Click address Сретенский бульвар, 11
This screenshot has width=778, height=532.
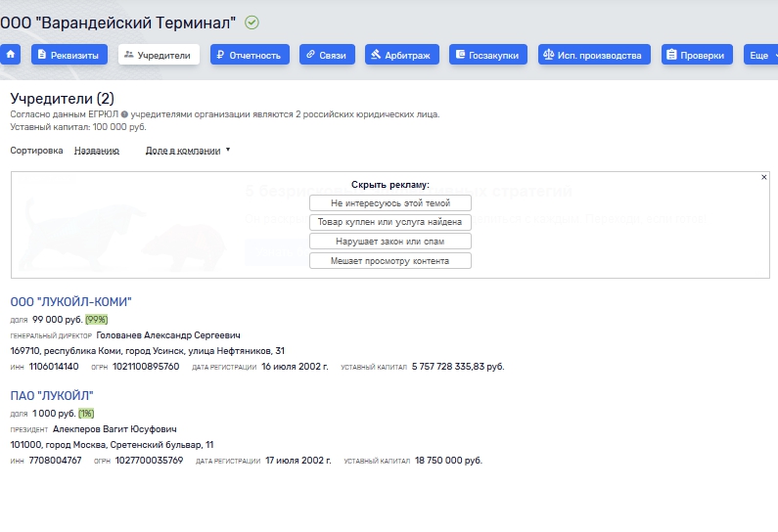[112, 444]
